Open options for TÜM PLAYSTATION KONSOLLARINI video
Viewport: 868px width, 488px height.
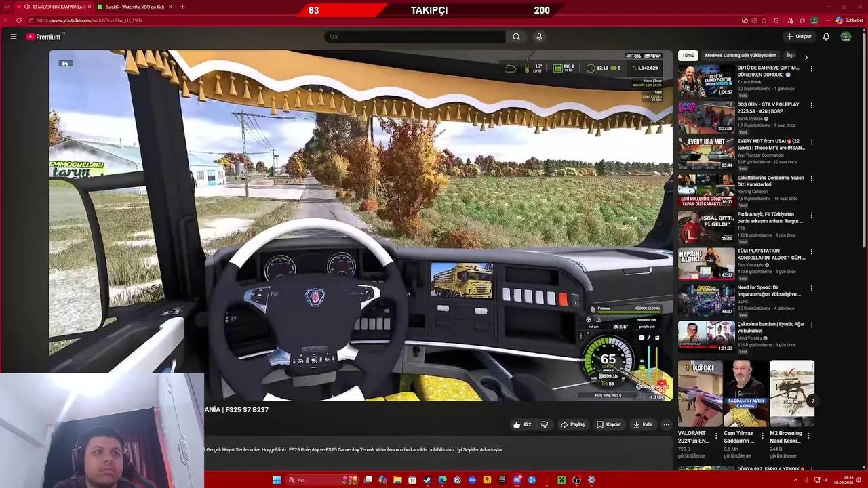tap(811, 251)
